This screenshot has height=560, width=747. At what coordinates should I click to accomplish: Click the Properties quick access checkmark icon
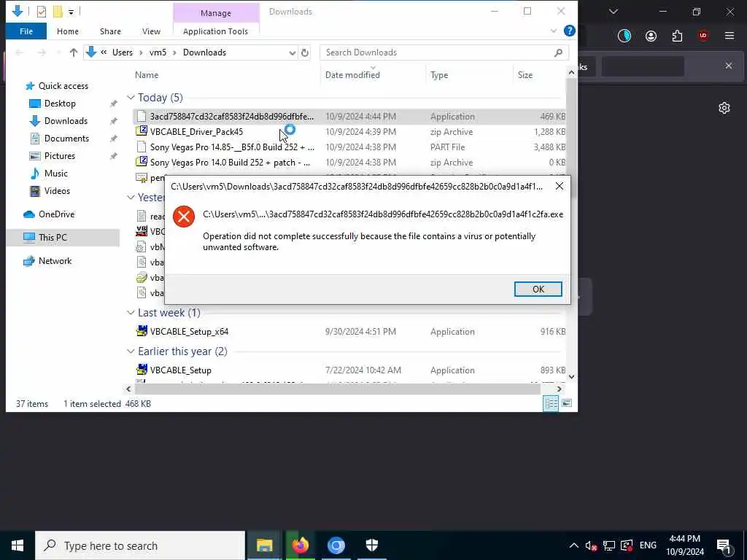[42, 12]
